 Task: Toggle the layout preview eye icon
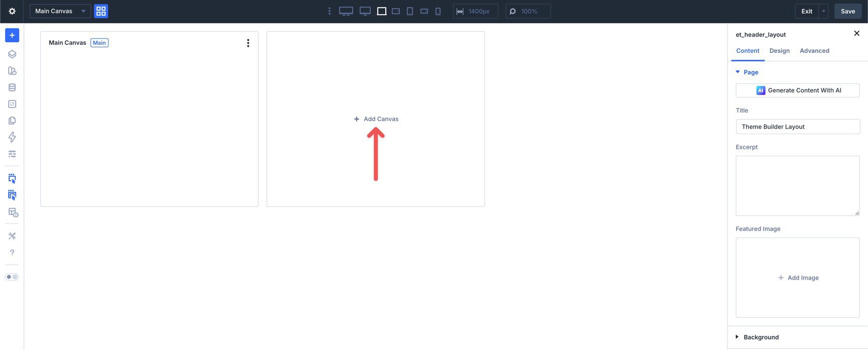point(13,212)
